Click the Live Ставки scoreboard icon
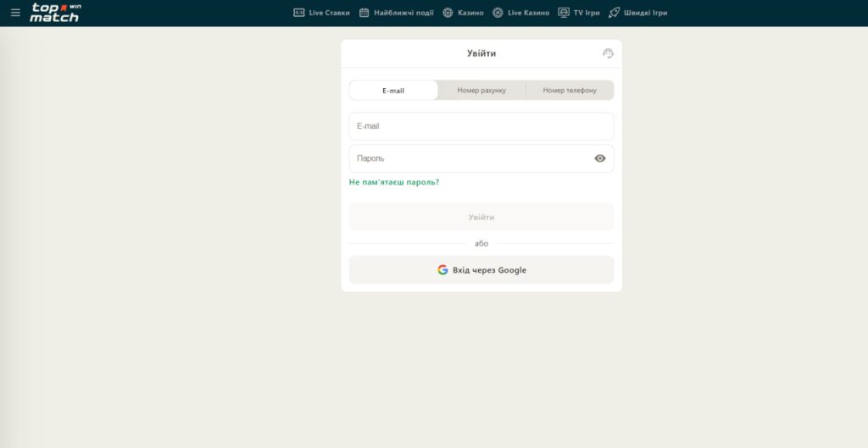 (298, 13)
